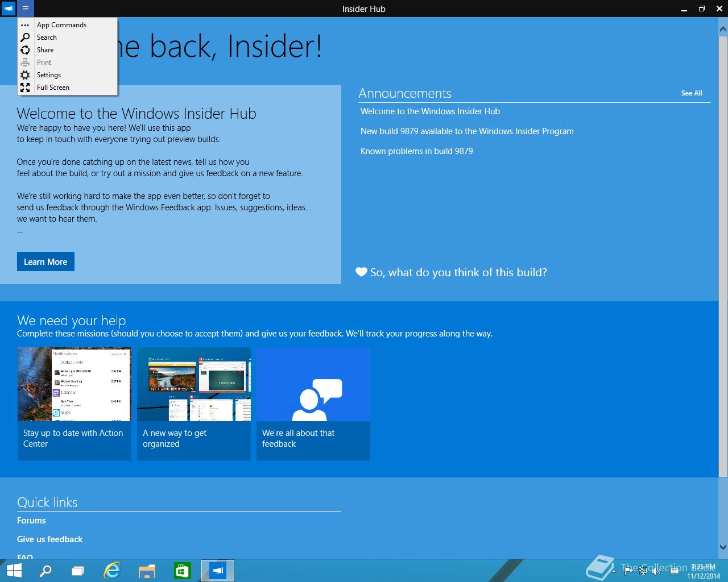
Task: Click 'So, what do you think of this build?'
Action: click(x=452, y=272)
